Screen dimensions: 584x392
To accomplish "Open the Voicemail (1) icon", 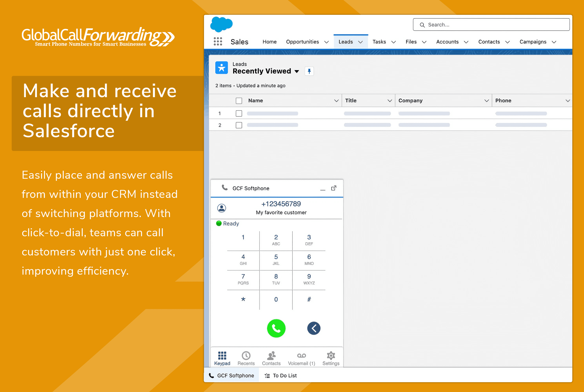I will pyautogui.click(x=302, y=356).
